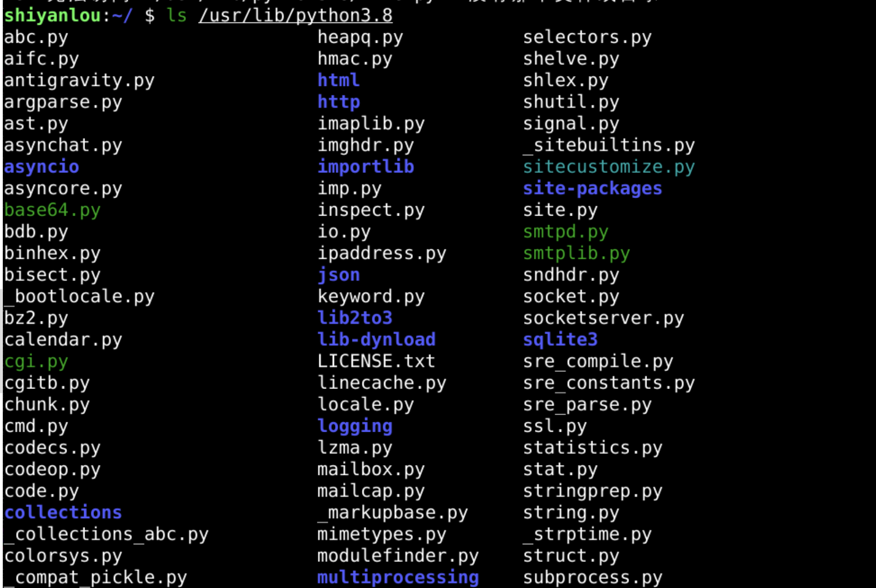
Task: Select subprocess.py file
Action: click(x=592, y=578)
